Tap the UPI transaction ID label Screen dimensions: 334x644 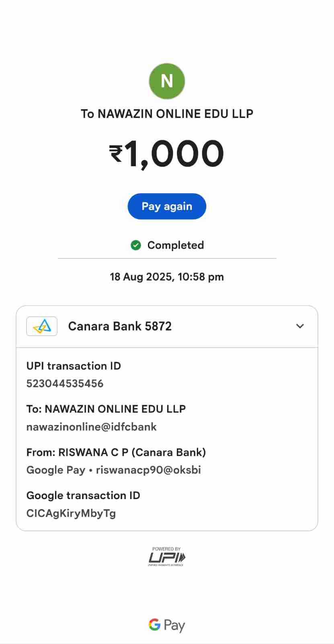tap(74, 366)
